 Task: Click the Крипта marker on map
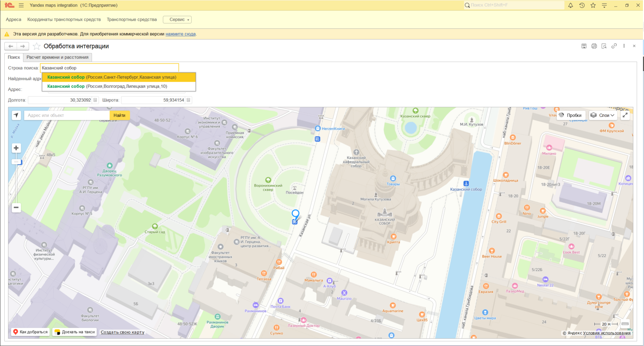click(x=393, y=236)
